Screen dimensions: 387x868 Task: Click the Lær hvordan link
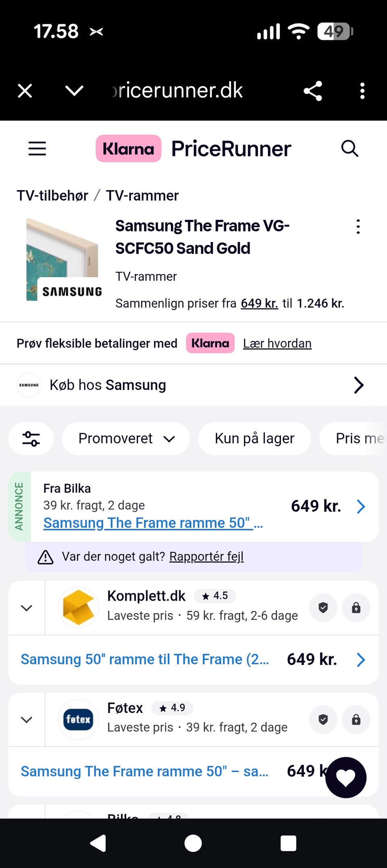pyautogui.click(x=277, y=344)
